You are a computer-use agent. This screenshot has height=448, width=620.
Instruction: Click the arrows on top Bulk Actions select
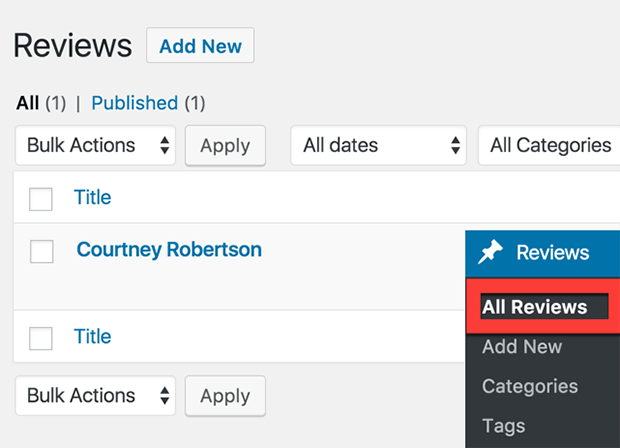click(164, 145)
